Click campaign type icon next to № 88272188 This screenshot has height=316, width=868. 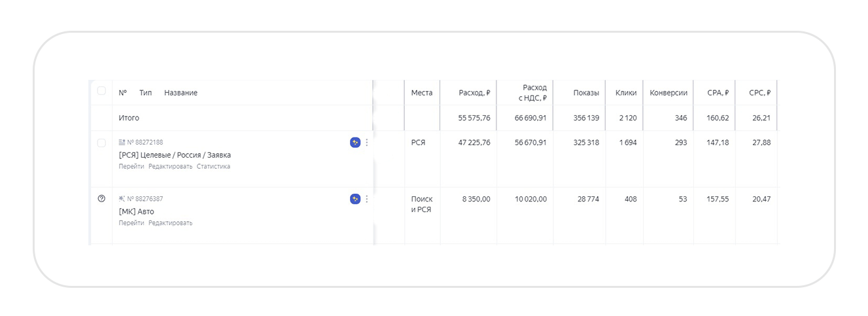(122, 142)
